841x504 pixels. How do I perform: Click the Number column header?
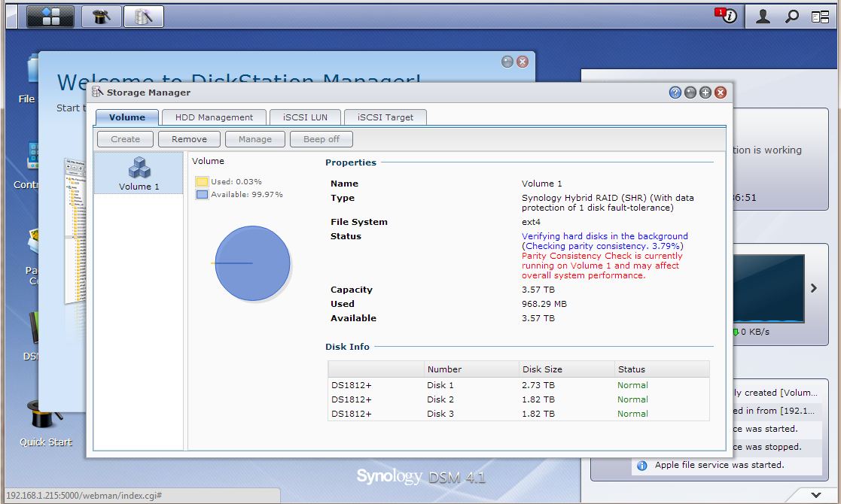click(471, 369)
